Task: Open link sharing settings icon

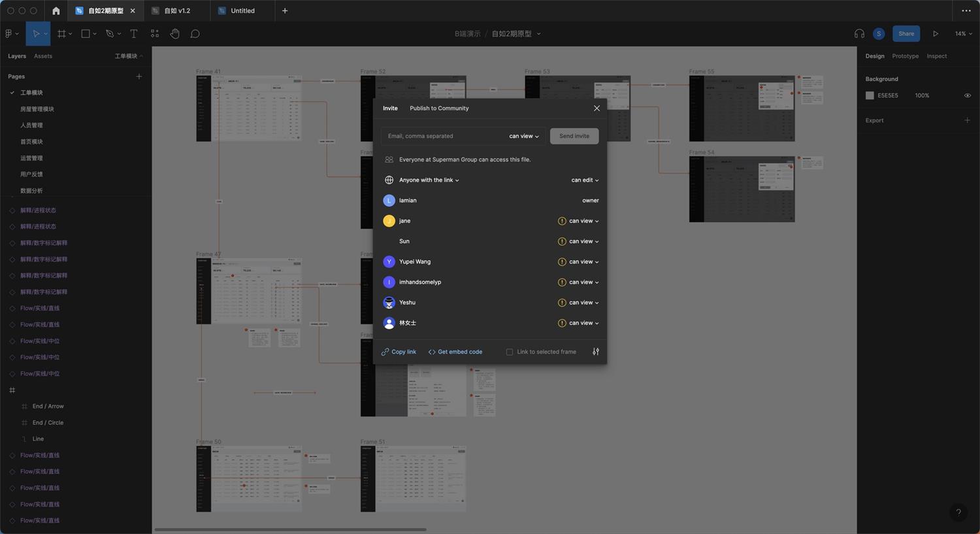Action: (x=596, y=352)
